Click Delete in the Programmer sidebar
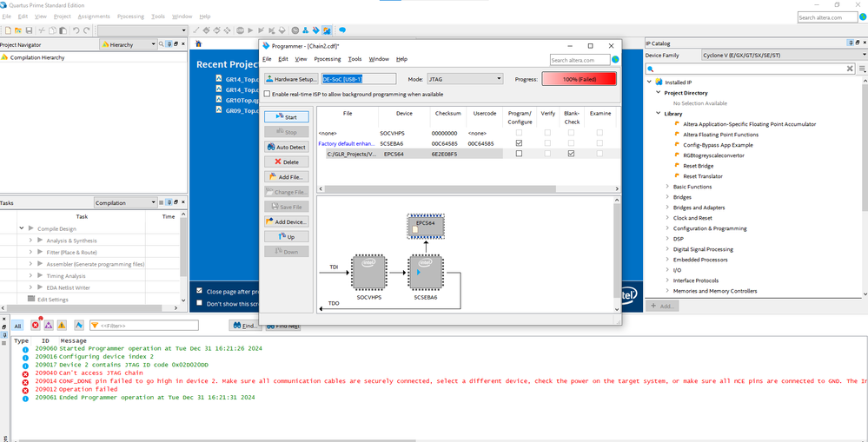This screenshot has width=868, height=442. coord(286,162)
